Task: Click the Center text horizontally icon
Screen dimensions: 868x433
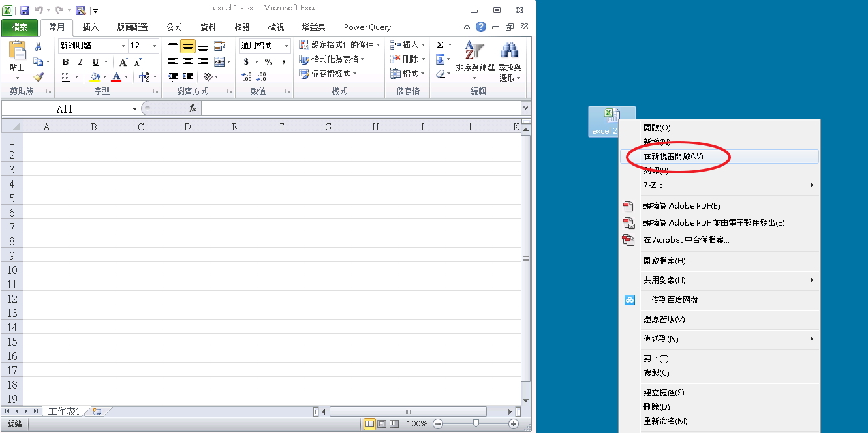Action: pyautogui.click(x=188, y=62)
